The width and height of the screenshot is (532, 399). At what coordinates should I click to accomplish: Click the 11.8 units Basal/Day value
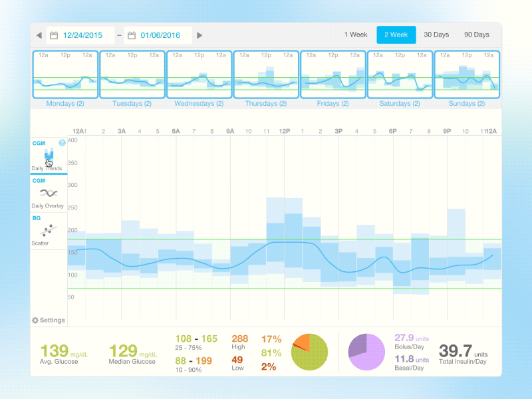[412, 359]
